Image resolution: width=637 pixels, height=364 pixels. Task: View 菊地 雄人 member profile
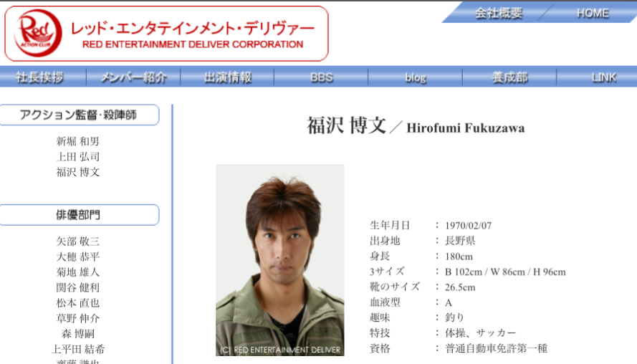78,272
